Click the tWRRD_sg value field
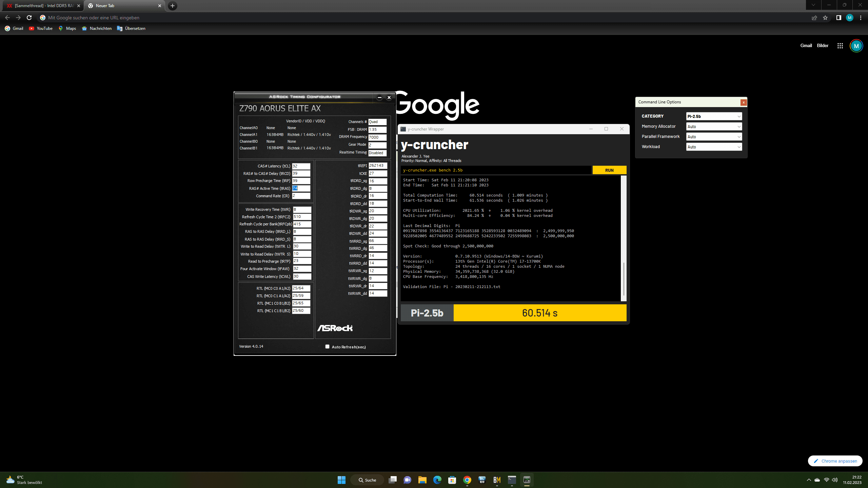The height and width of the screenshot is (488, 868). tap(378, 241)
